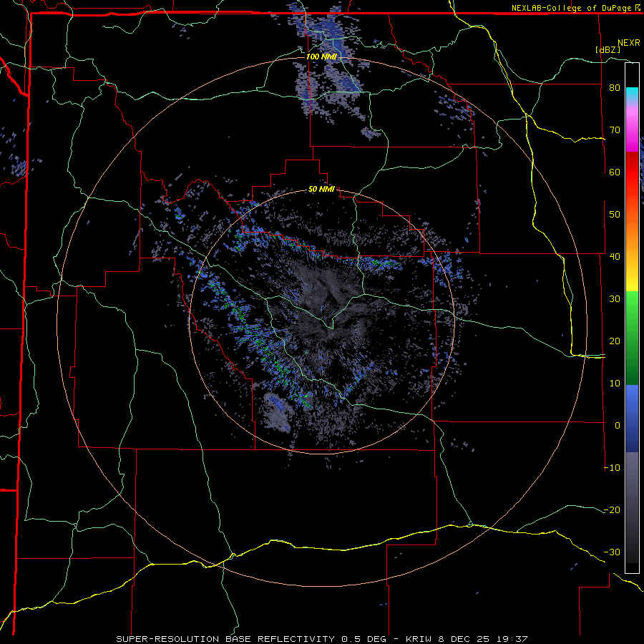Click the NEXR label above the color scale
Viewport: 644px width, 644px height.
pyautogui.click(x=629, y=43)
